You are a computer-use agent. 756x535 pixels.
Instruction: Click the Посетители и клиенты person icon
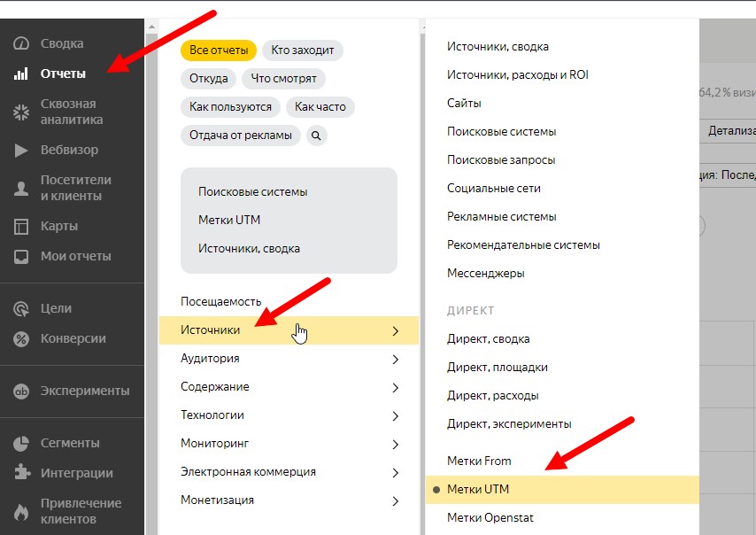click(22, 188)
